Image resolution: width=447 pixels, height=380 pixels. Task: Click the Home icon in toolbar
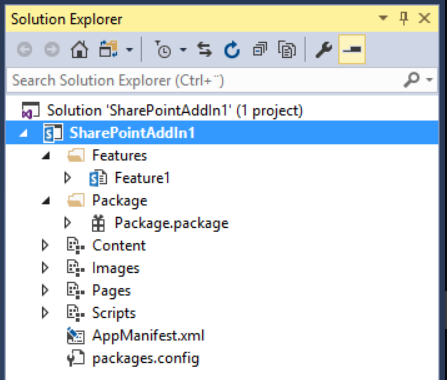[79, 50]
